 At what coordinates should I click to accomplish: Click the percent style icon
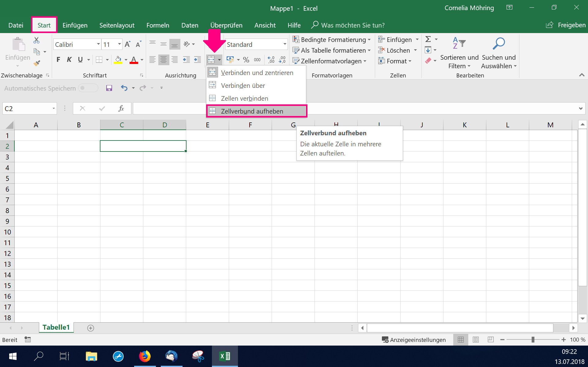coord(246,60)
